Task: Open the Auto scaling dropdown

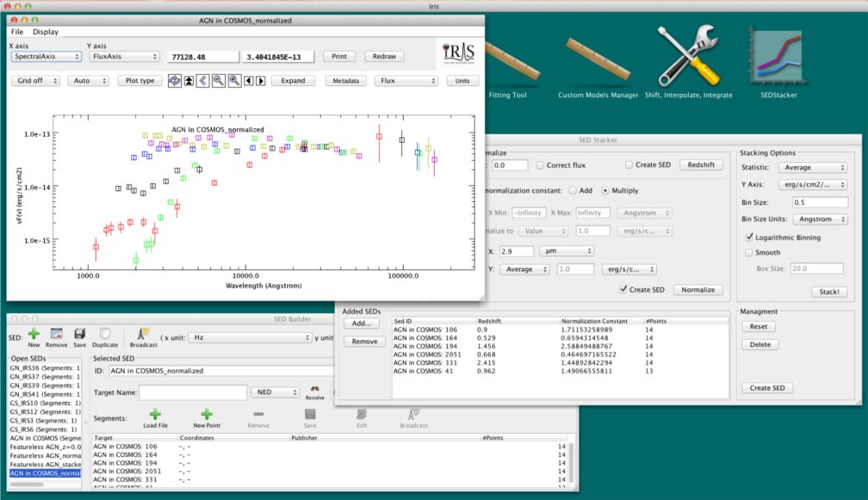Action: click(x=88, y=81)
